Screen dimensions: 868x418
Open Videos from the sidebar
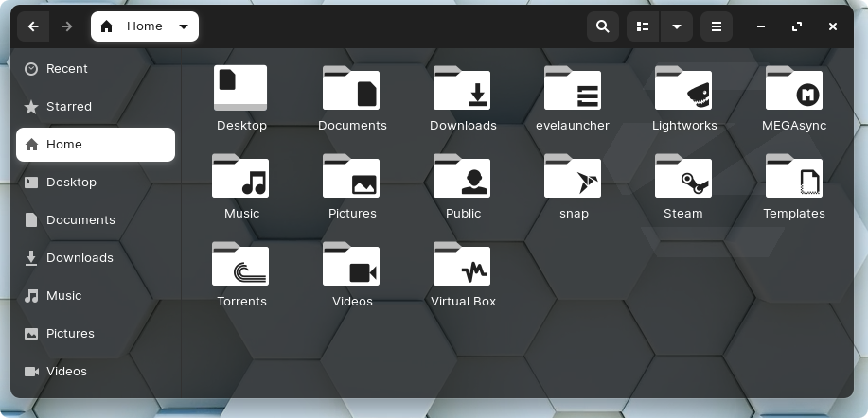pyautogui.click(x=96, y=372)
